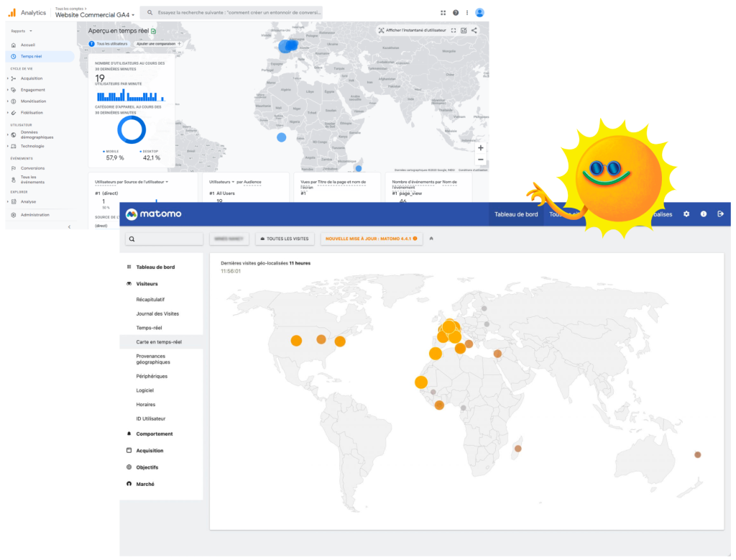Click the Matomo search field

(165, 239)
